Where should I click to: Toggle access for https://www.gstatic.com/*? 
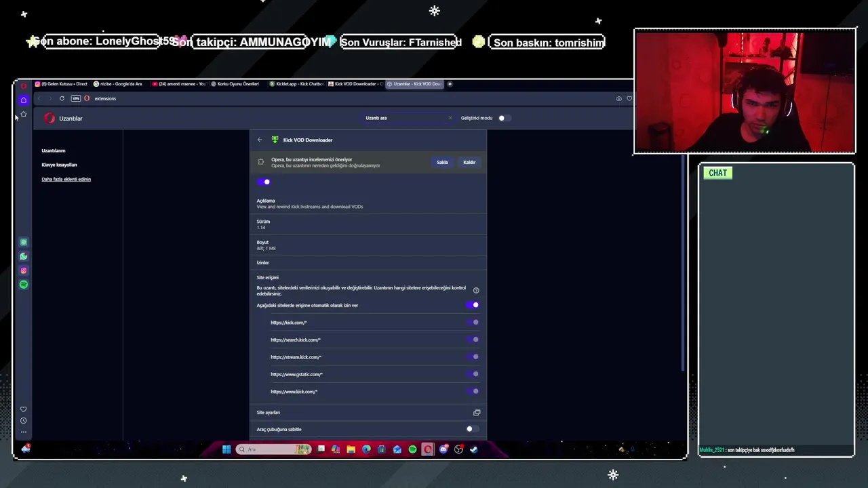473,374
